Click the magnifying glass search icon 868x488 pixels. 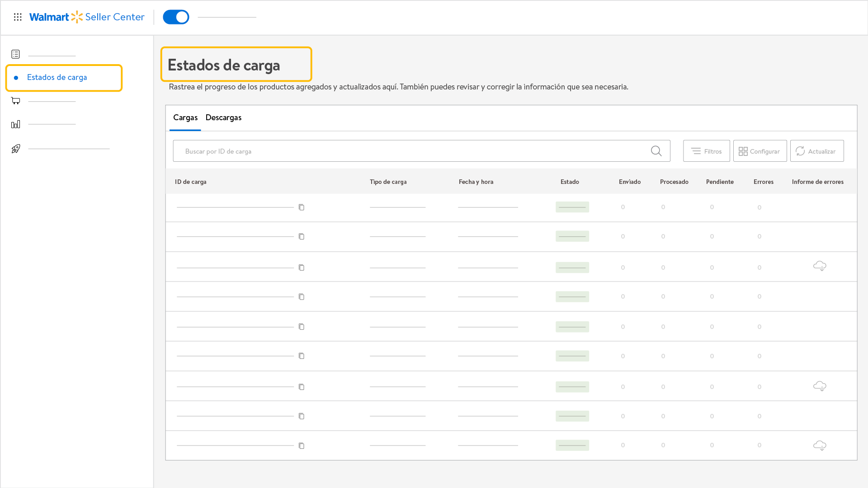pyautogui.click(x=656, y=151)
